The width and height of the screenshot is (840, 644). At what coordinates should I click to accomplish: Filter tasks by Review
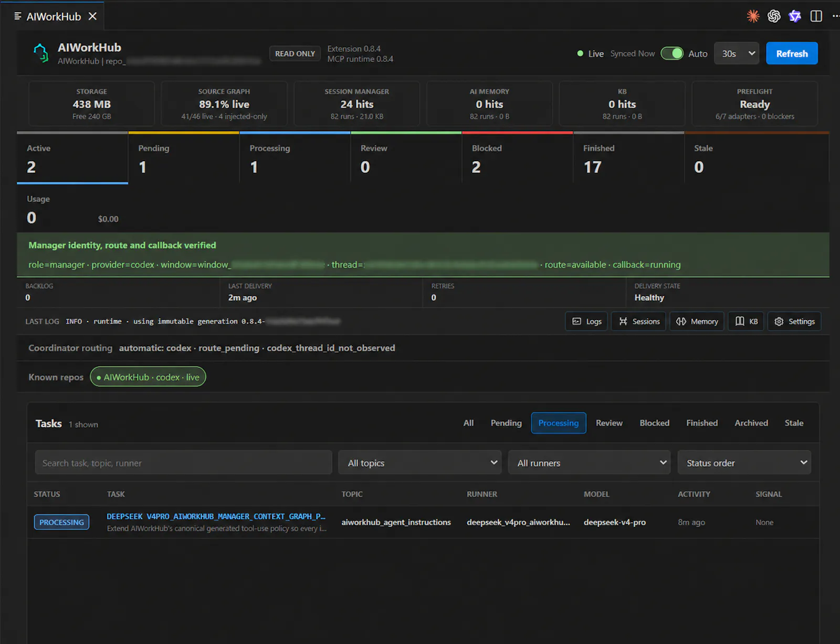(x=609, y=423)
